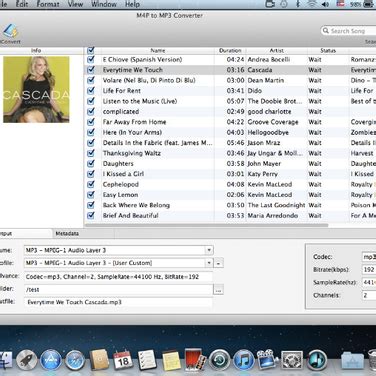Click the output filename field
Viewport: 376px width, 376px height.
118,302
